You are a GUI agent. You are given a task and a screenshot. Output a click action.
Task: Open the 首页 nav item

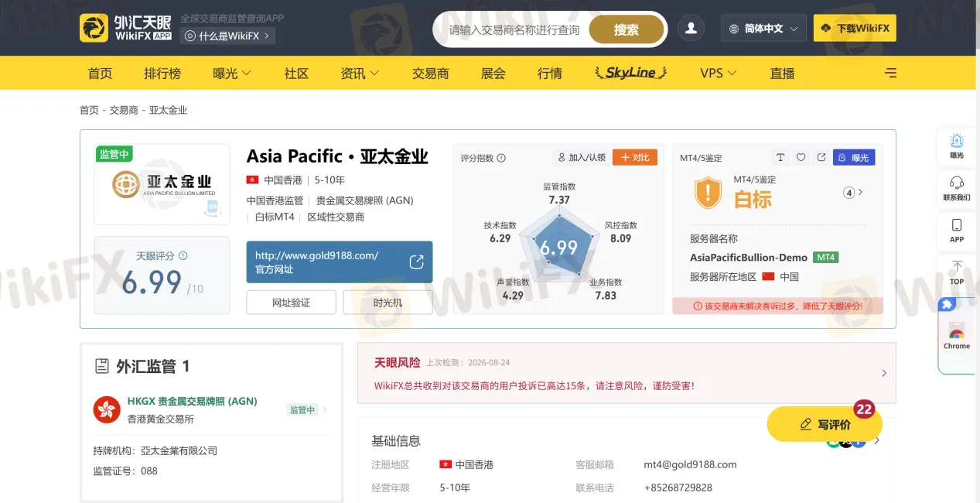(x=100, y=73)
